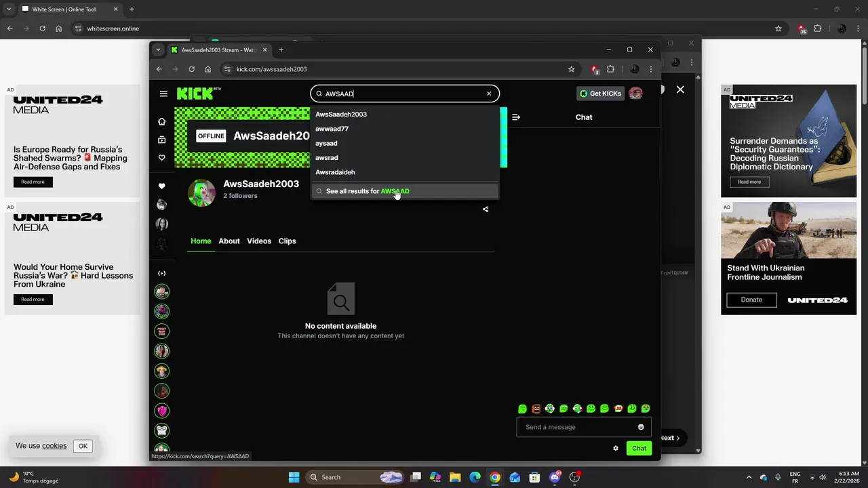868x488 pixels.
Task: Reload the kick.com page
Action: pyautogui.click(x=192, y=69)
